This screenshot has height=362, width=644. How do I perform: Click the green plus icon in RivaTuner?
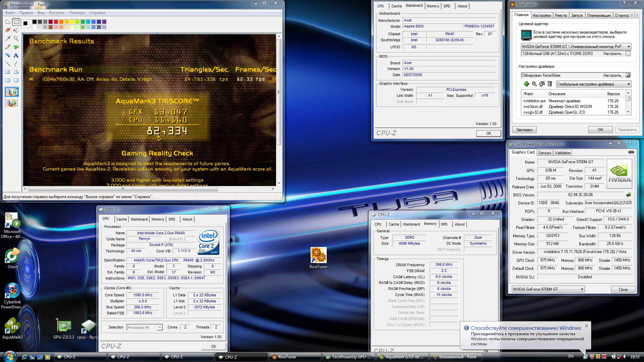coord(526,84)
